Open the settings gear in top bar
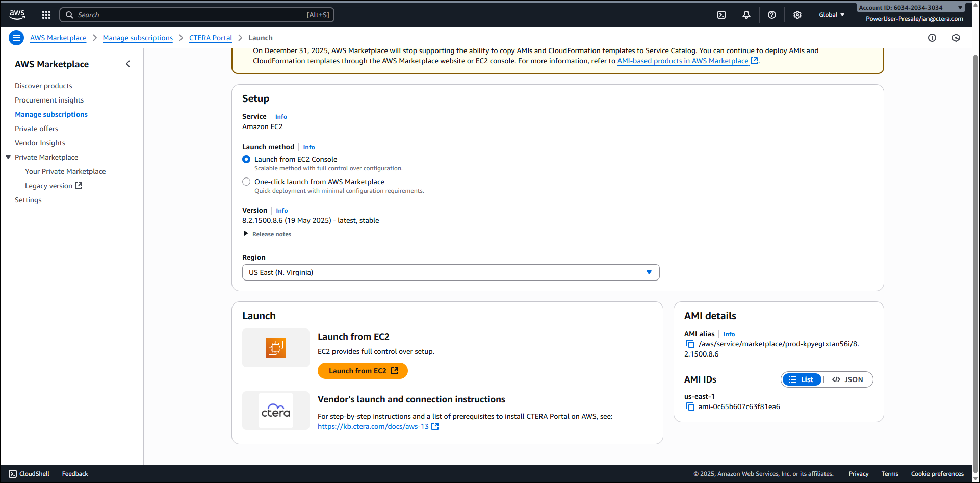The height and width of the screenshot is (483, 980). pos(797,15)
